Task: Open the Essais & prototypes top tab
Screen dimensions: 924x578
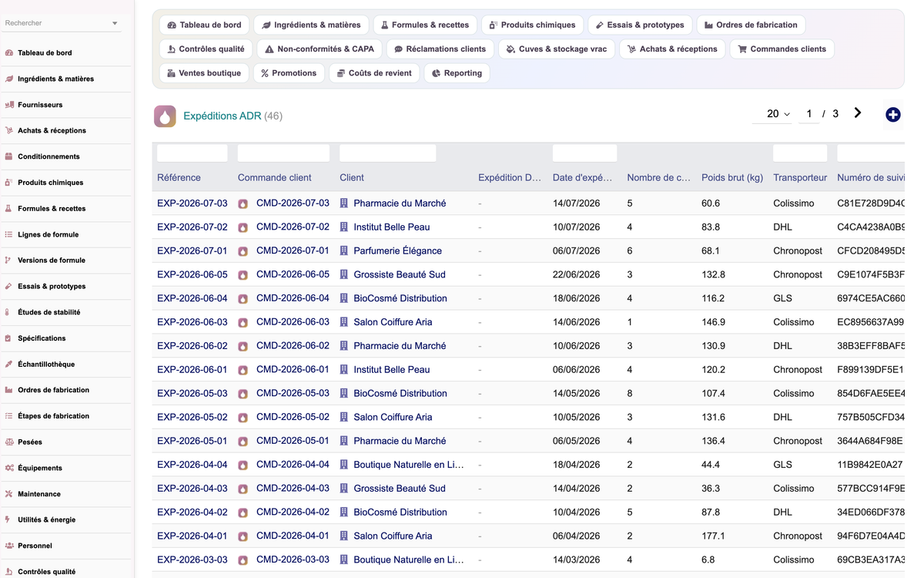Action: pyautogui.click(x=640, y=25)
